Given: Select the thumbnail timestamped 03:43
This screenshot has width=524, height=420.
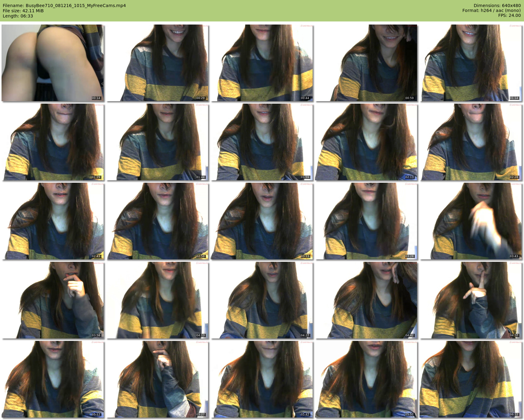Looking at the screenshot, I should [x=471, y=221].
